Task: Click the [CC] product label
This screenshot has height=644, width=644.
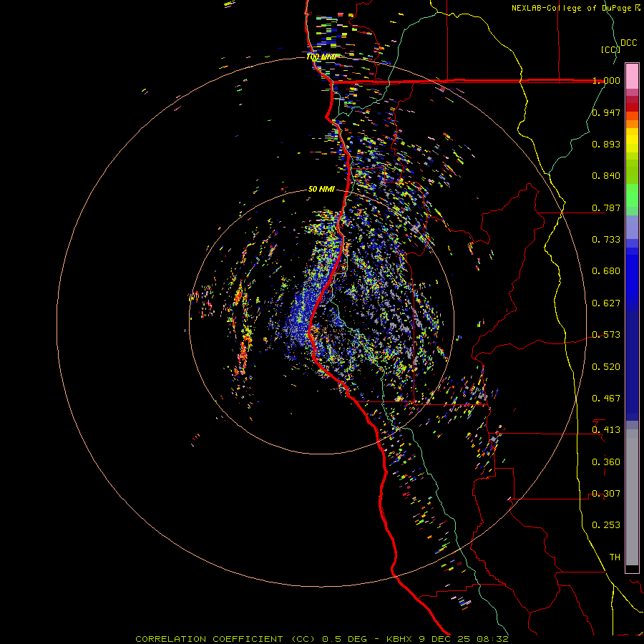Action: [610, 49]
